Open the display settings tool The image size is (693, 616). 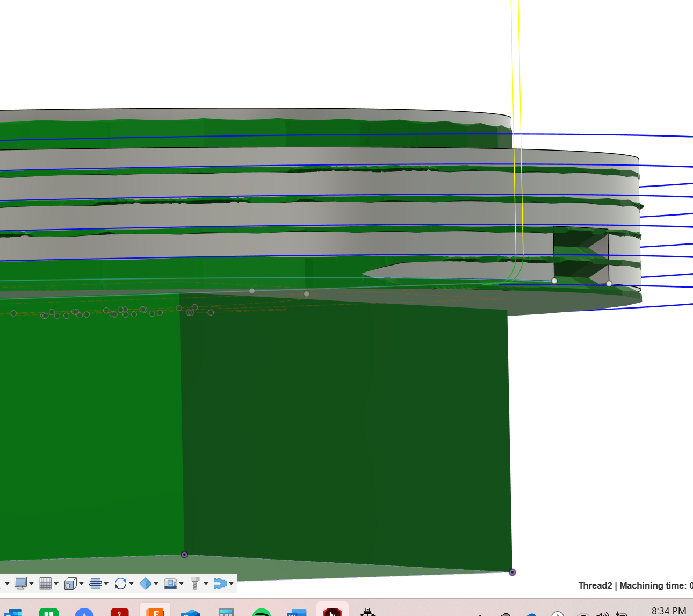[x=21, y=582]
